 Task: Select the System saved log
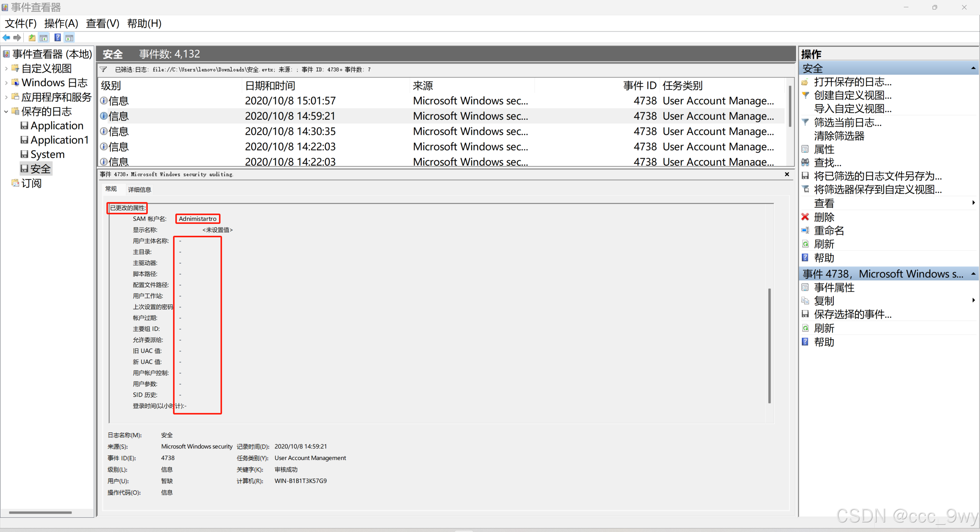[47, 154]
